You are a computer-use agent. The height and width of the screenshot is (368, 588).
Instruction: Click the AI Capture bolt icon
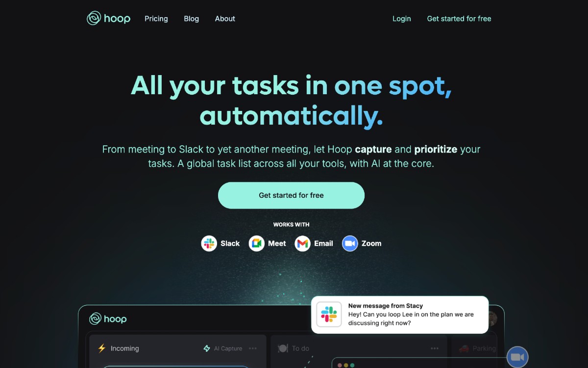(207, 348)
